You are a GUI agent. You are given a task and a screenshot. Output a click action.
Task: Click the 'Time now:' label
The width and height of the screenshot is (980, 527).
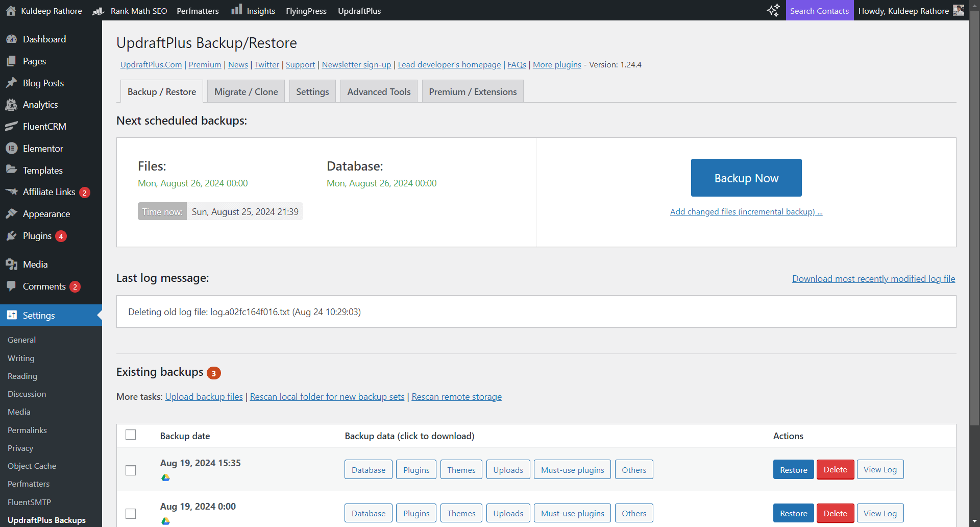(x=162, y=211)
